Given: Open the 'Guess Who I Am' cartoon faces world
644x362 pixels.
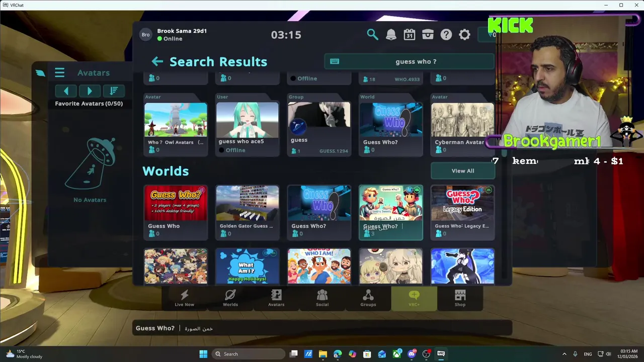Looking at the screenshot, I should (x=319, y=266).
